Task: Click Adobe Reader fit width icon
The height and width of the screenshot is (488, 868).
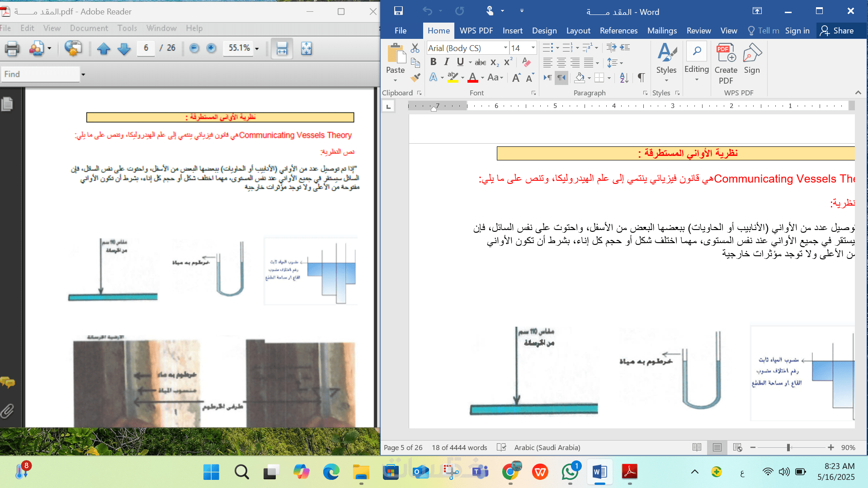Action: (x=282, y=48)
